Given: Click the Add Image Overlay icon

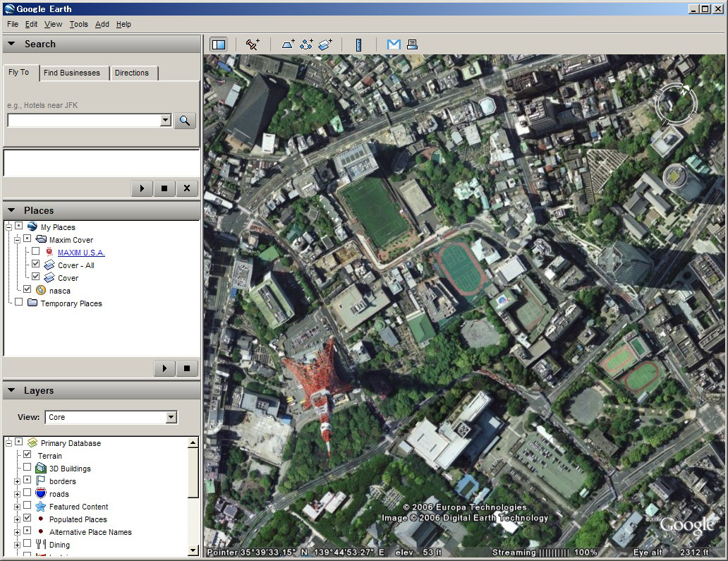Looking at the screenshot, I should 325,44.
